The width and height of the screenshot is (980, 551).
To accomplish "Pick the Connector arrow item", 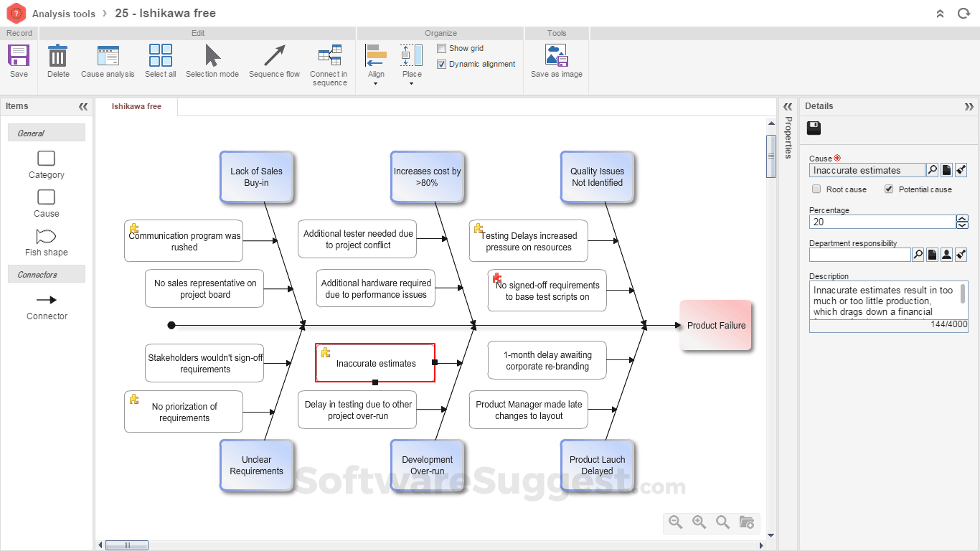I will [47, 300].
